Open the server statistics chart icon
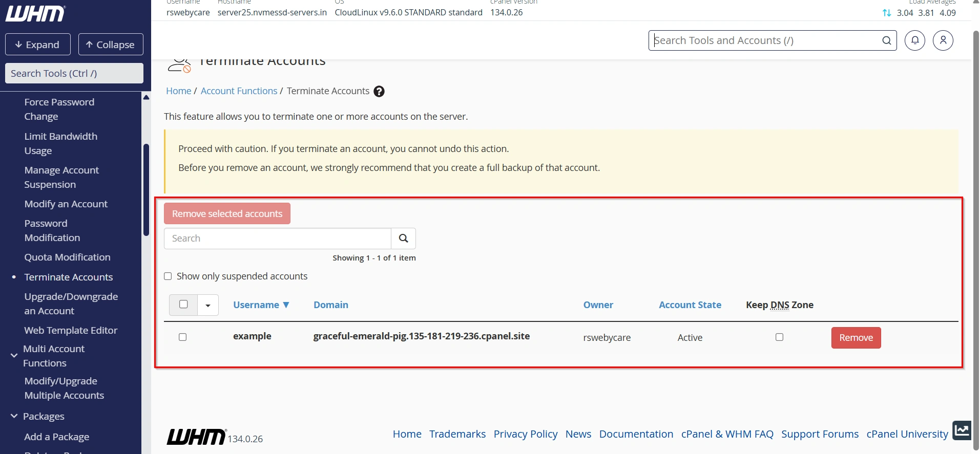The width and height of the screenshot is (980, 454). [x=962, y=430]
